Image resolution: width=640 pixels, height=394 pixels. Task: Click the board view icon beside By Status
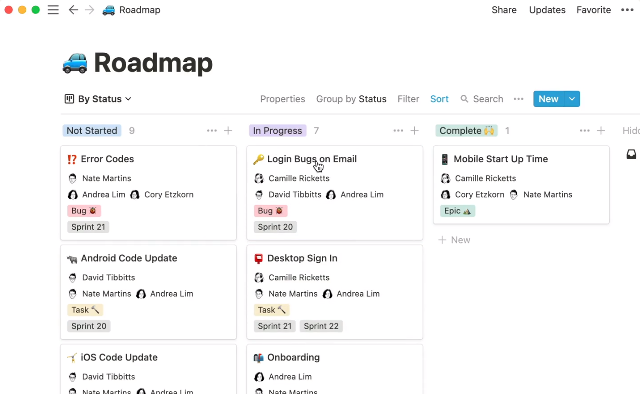click(x=69, y=99)
